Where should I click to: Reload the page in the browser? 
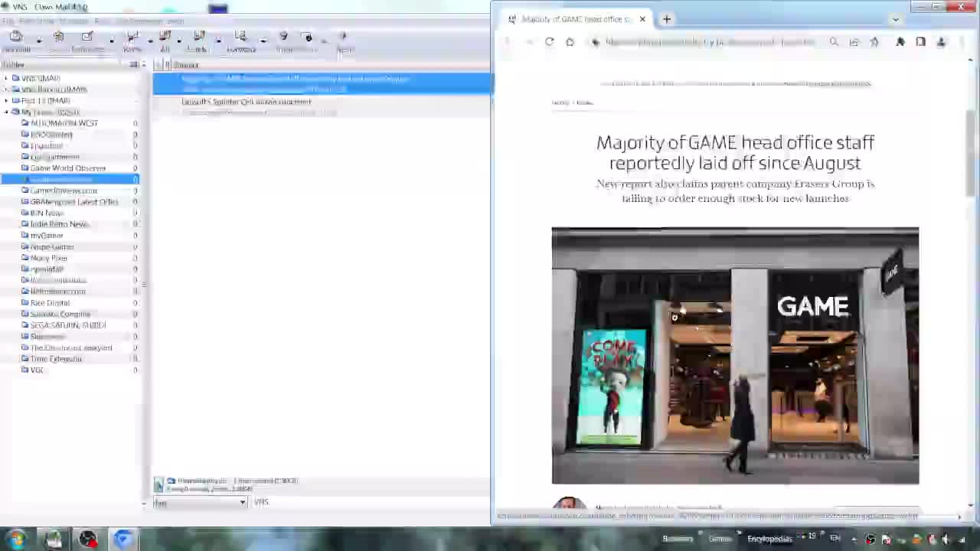point(549,42)
